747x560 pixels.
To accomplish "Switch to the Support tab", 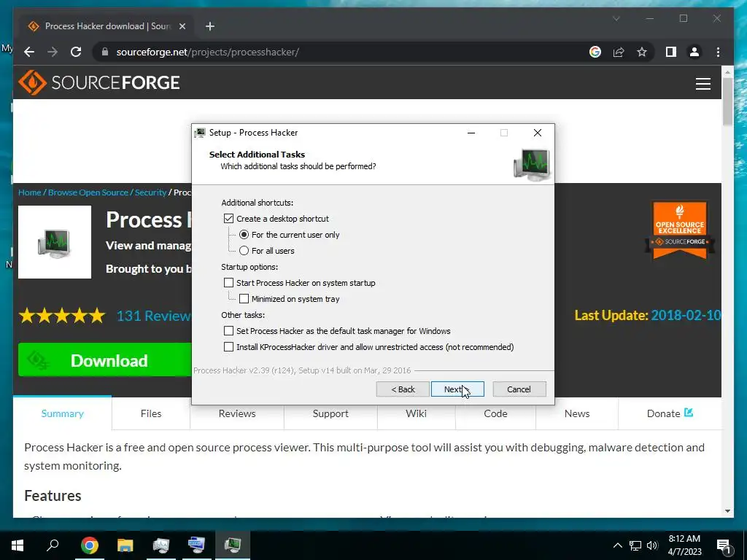I will pos(330,413).
